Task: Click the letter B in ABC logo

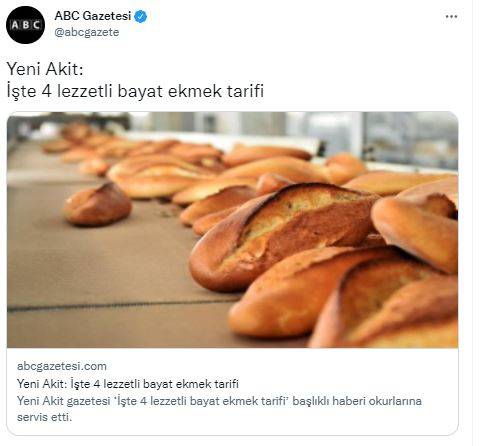Action: 25,25
